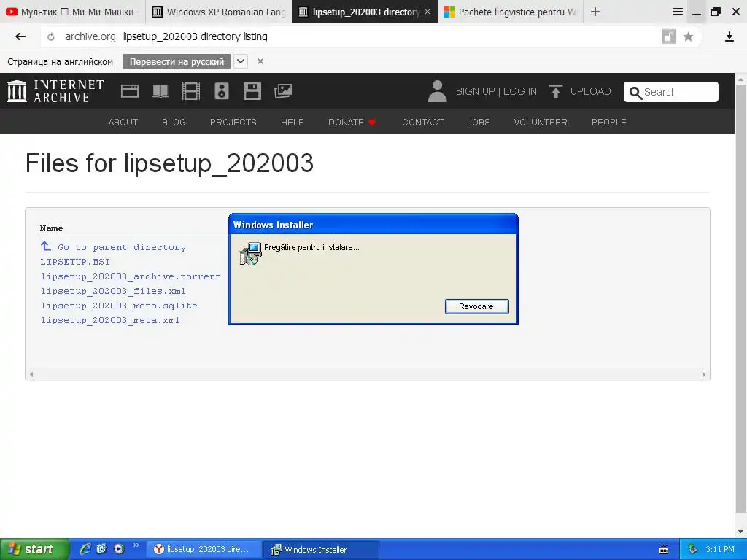Viewport: 747px width, 560px height.
Task: Click the address bar text
Action: point(196,36)
